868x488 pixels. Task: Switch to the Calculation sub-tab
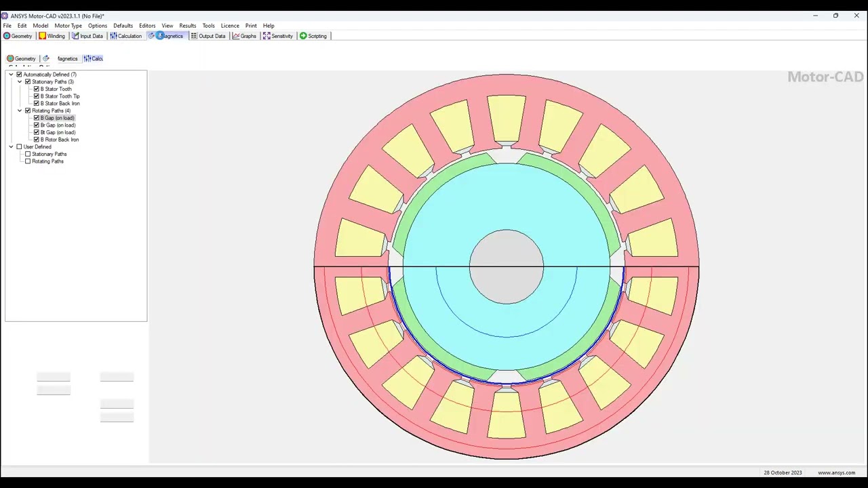point(94,58)
